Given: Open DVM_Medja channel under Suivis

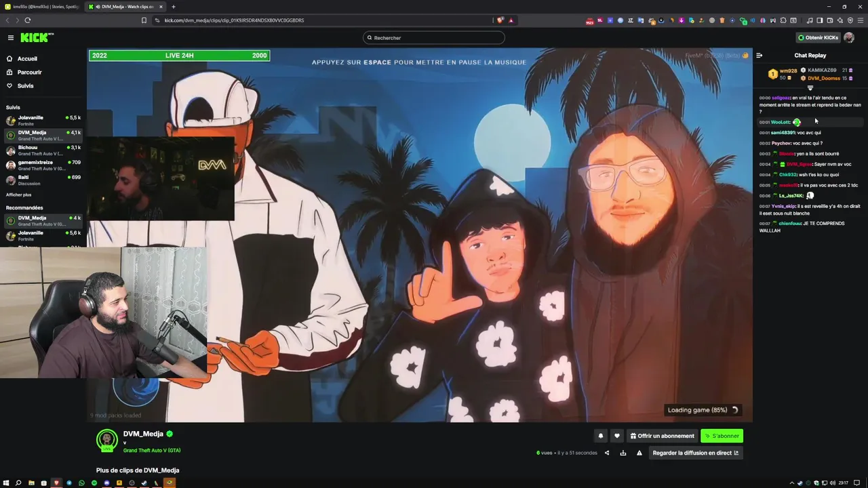Looking at the screenshot, I should pyautogui.click(x=43, y=136).
